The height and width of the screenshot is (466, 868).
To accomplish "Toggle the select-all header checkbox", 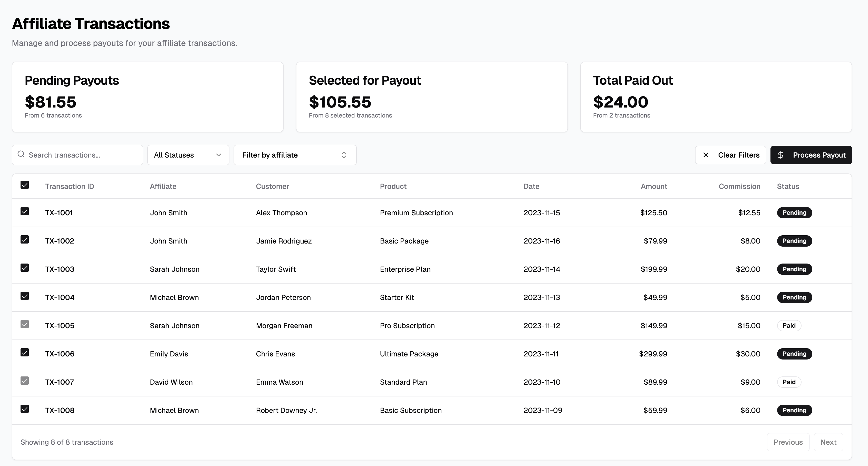I will 25,185.
